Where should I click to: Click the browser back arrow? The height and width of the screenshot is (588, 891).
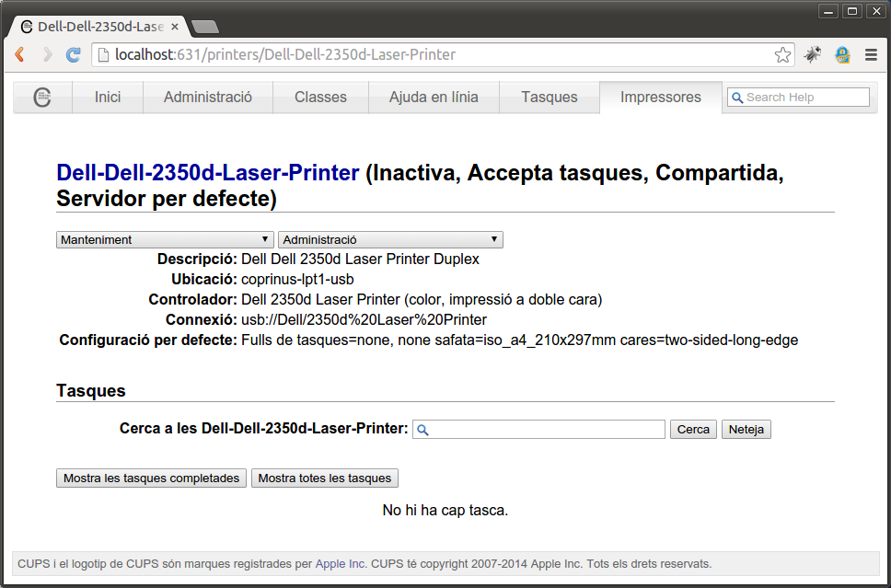click(x=19, y=55)
